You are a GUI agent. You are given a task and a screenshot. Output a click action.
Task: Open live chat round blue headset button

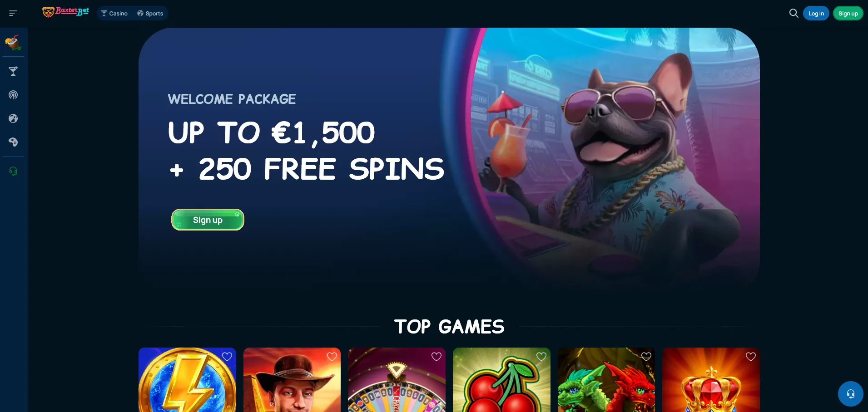pos(850,393)
